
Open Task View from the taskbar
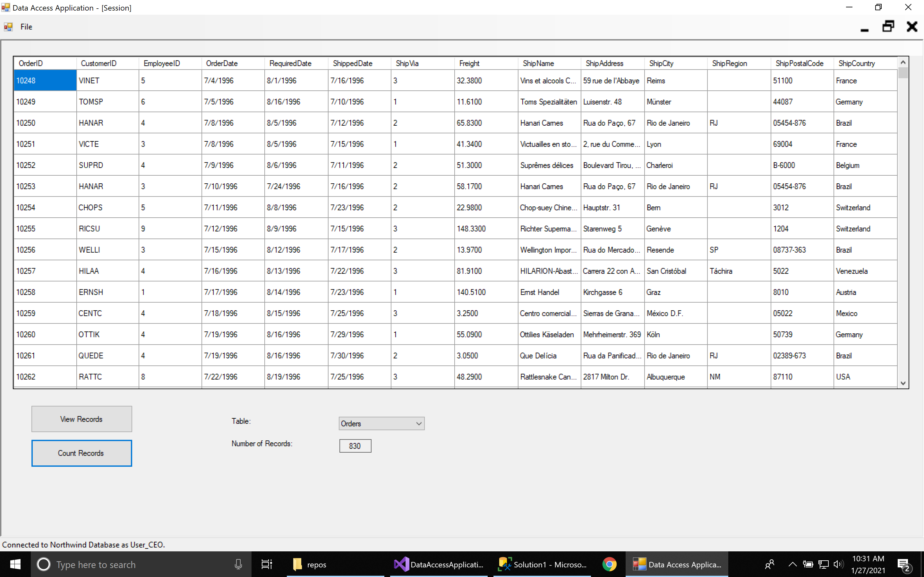point(267,564)
